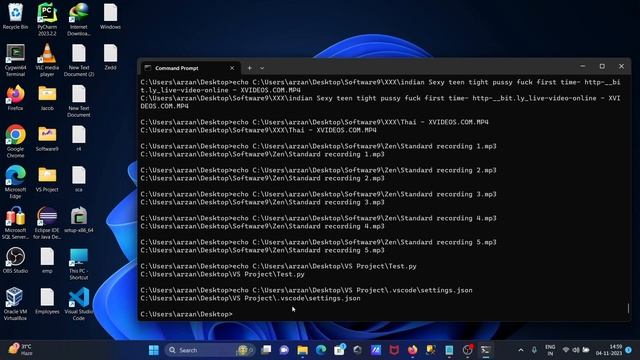Launch Microsoft Edge desktop shortcut
The width and height of the screenshot is (640, 360).
click(16, 182)
